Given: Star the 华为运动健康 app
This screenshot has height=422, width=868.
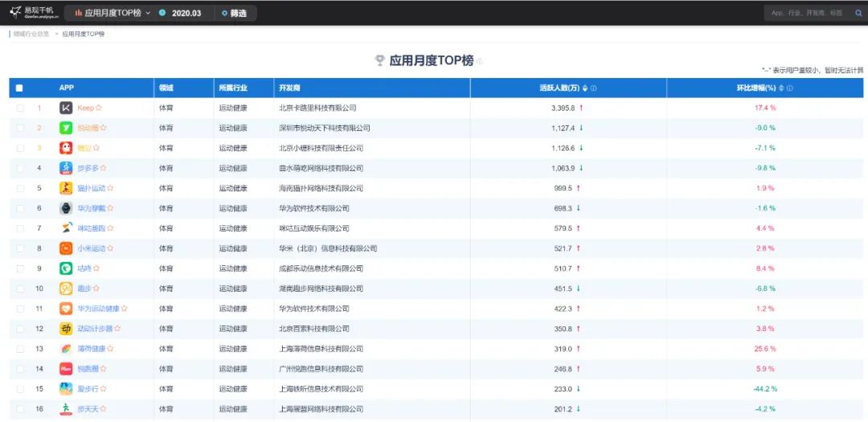Looking at the screenshot, I should tap(124, 309).
